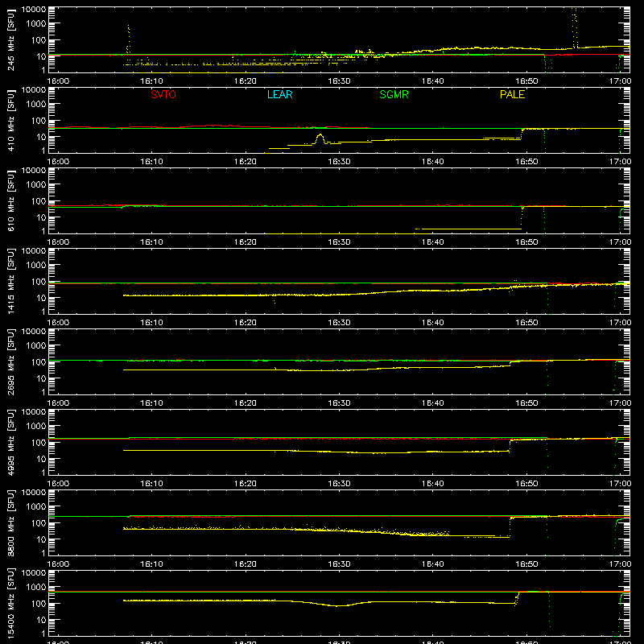Click the green SGMR legend label
Image resolution: width=644 pixels, height=644 pixels.
[x=394, y=94]
